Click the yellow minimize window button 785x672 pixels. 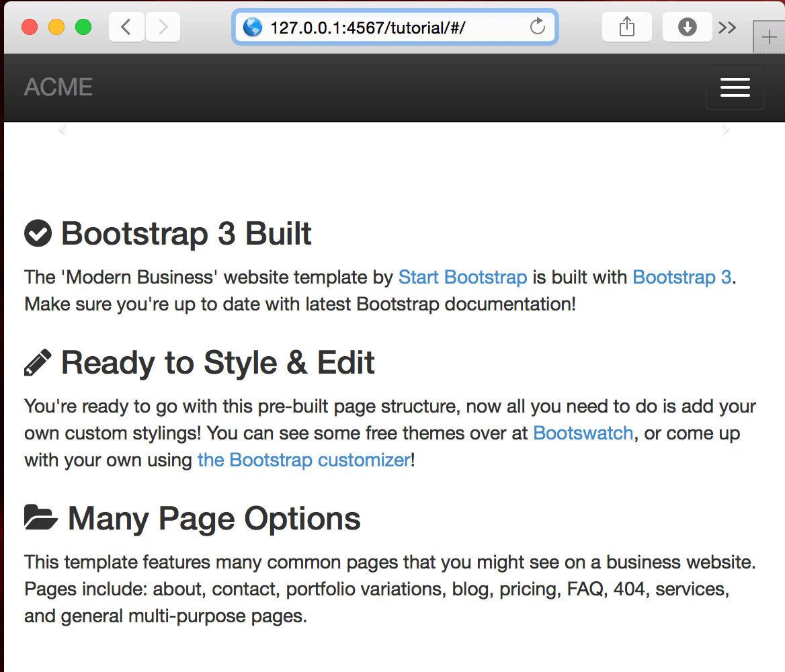pyautogui.click(x=56, y=27)
